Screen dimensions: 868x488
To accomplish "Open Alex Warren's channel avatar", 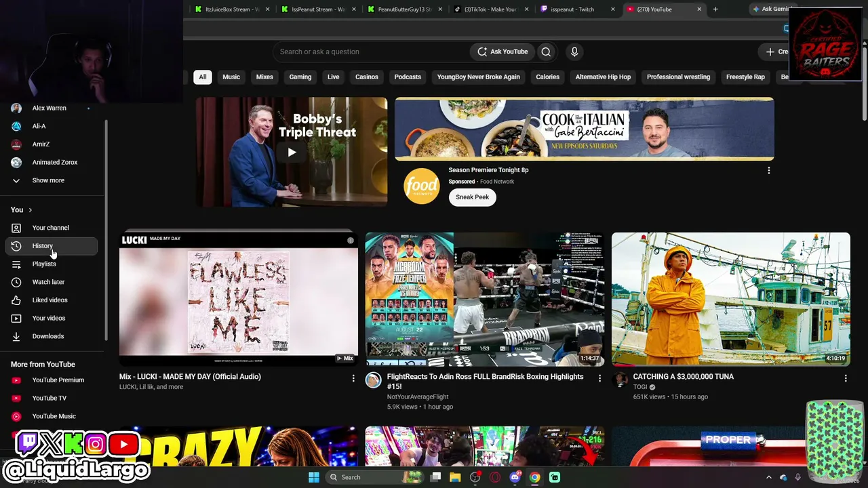I will coord(16,108).
